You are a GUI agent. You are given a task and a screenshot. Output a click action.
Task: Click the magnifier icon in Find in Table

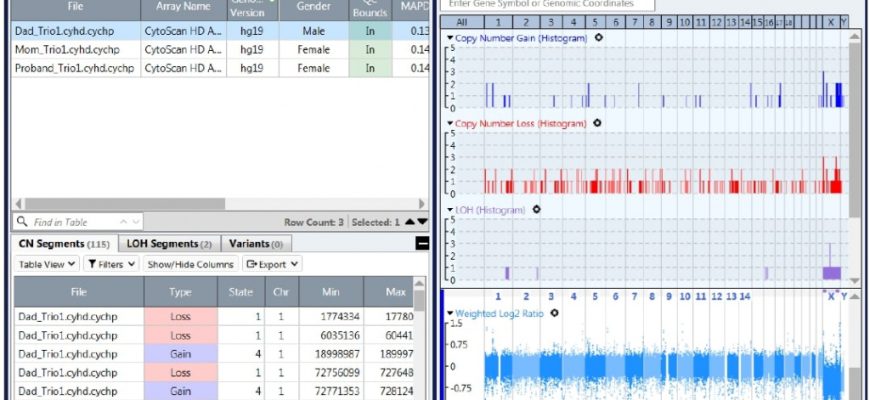tap(22, 221)
